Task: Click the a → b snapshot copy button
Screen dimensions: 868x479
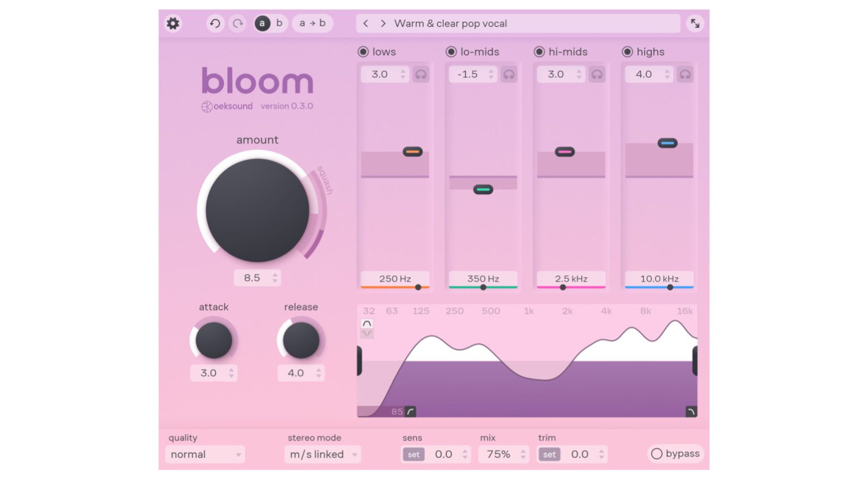Action: click(x=313, y=23)
